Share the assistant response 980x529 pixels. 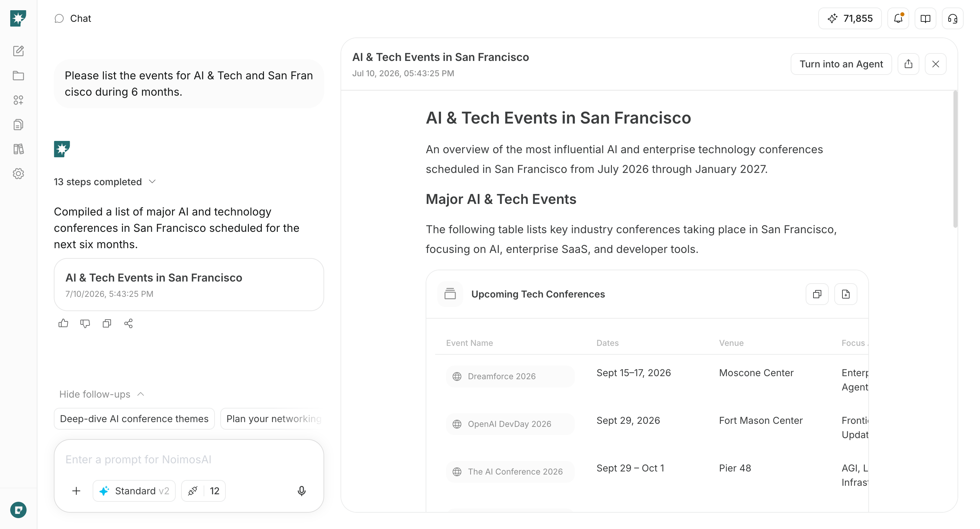click(x=129, y=323)
